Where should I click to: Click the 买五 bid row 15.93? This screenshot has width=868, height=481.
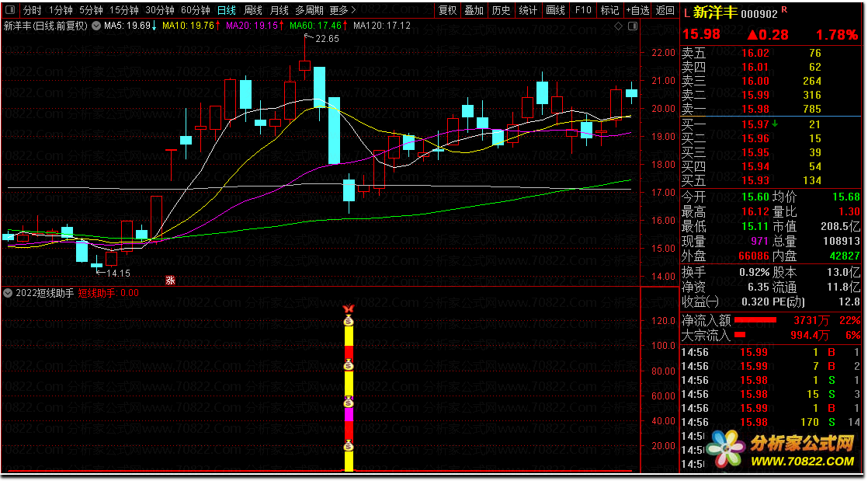coord(773,180)
